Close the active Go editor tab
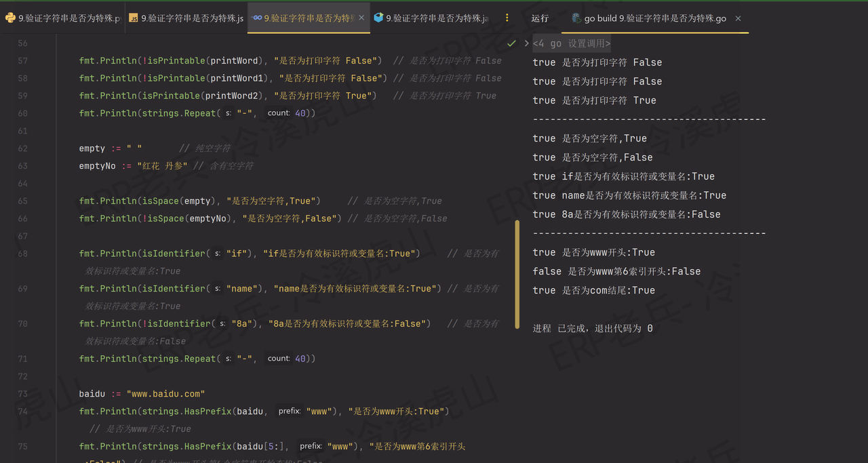The height and width of the screenshot is (463, 868). tap(361, 19)
